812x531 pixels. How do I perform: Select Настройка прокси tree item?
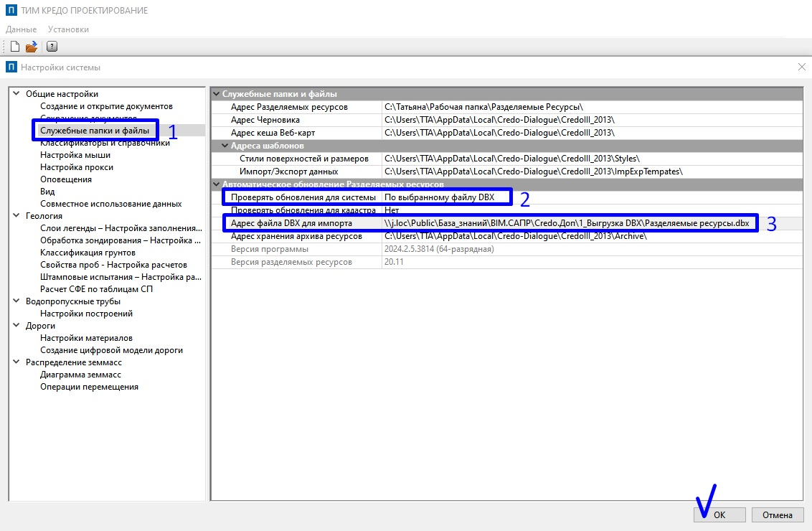[x=77, y=167]
